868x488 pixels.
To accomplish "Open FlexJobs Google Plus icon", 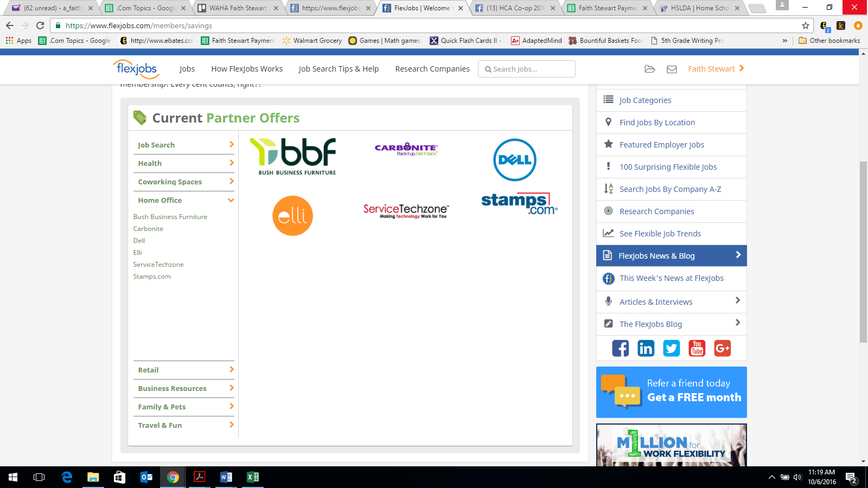I will click(723, 348).
